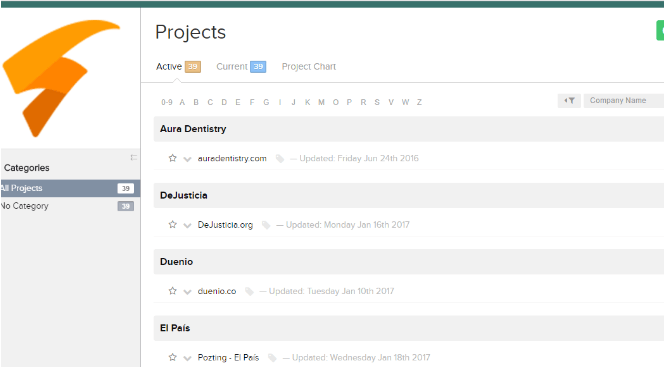The image size is (665, 367).
Task: Click the Aura Dentistry company header
Action: tap(193, 129)
